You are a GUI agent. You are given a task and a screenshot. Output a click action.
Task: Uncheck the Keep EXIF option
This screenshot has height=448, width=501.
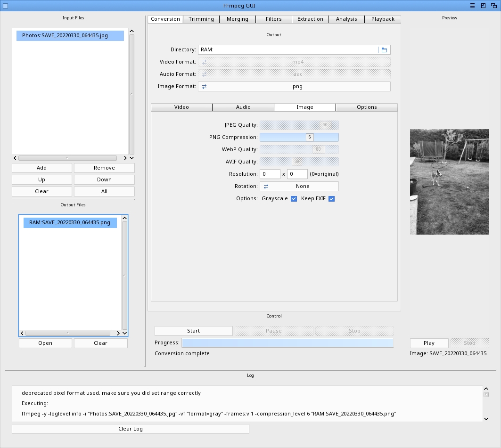[x=331, y=199]
